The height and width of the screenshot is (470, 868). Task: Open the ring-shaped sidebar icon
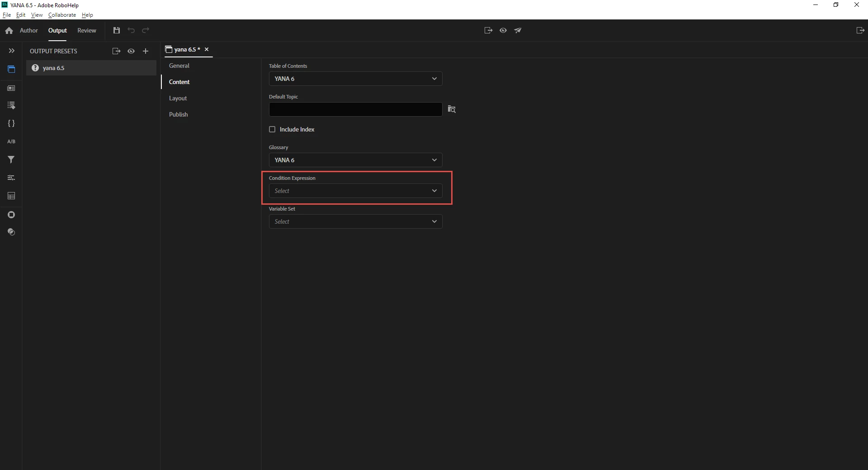(11, 215)
